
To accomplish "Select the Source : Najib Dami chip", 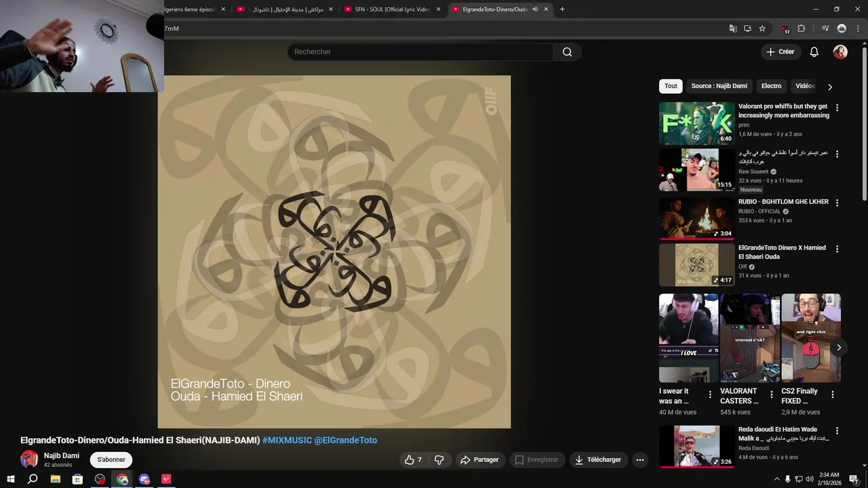I will click(719, 86).
